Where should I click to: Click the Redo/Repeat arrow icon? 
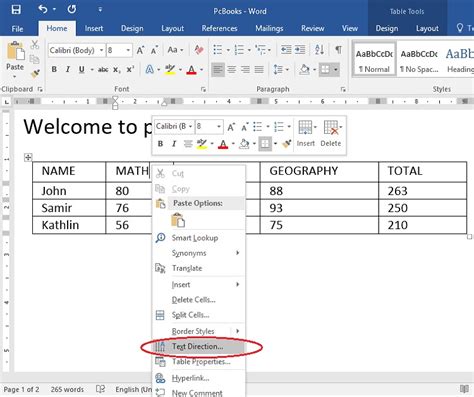[x=72, y=9]
